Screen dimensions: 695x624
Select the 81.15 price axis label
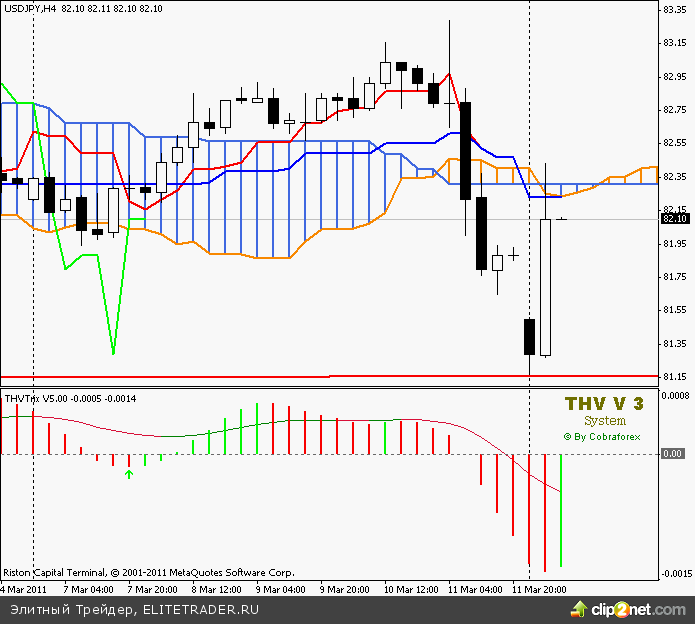(x=676, y=377)
